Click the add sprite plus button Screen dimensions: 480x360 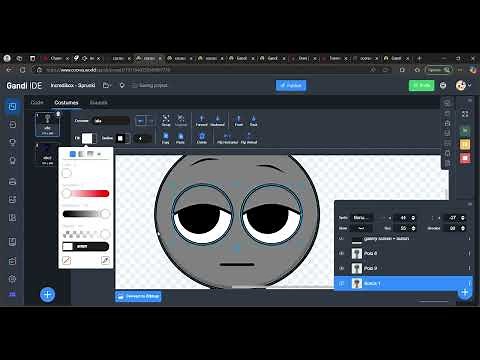465,292
